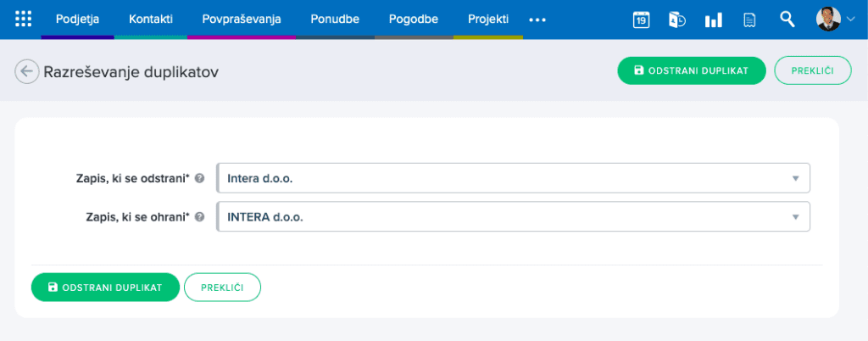868x341 pixels.
Task: Open the 'Intera d.o.o.' record dropdown
Action: click(x=513, y=178)
